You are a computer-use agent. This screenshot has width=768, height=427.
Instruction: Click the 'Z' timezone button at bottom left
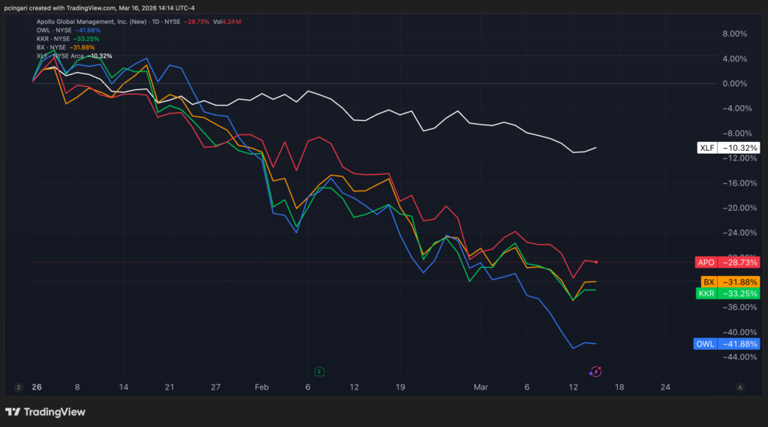tap(19, 387)
